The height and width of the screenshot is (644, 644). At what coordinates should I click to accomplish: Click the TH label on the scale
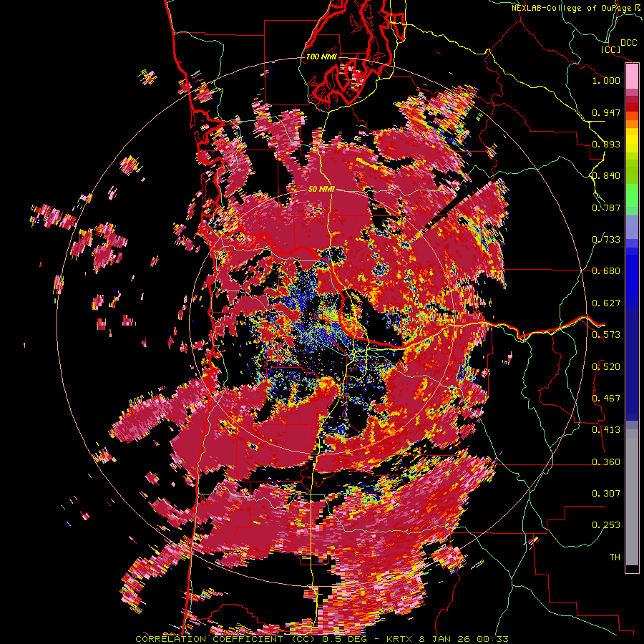[x=615, y=557]
